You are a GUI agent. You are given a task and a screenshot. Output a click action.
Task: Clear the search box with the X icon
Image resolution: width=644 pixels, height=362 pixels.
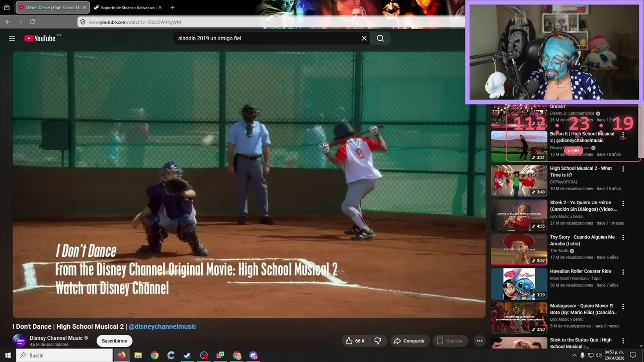(364, 38)
